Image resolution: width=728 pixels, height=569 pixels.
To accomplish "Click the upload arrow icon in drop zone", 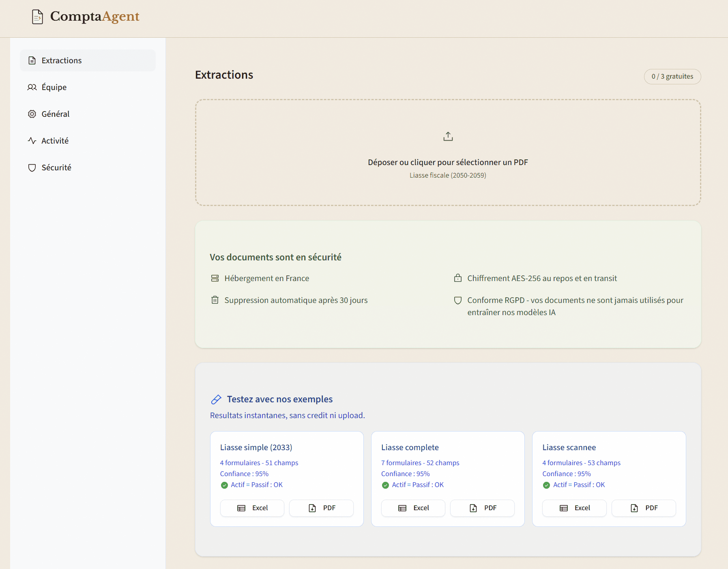I will [x=448, y=136].
